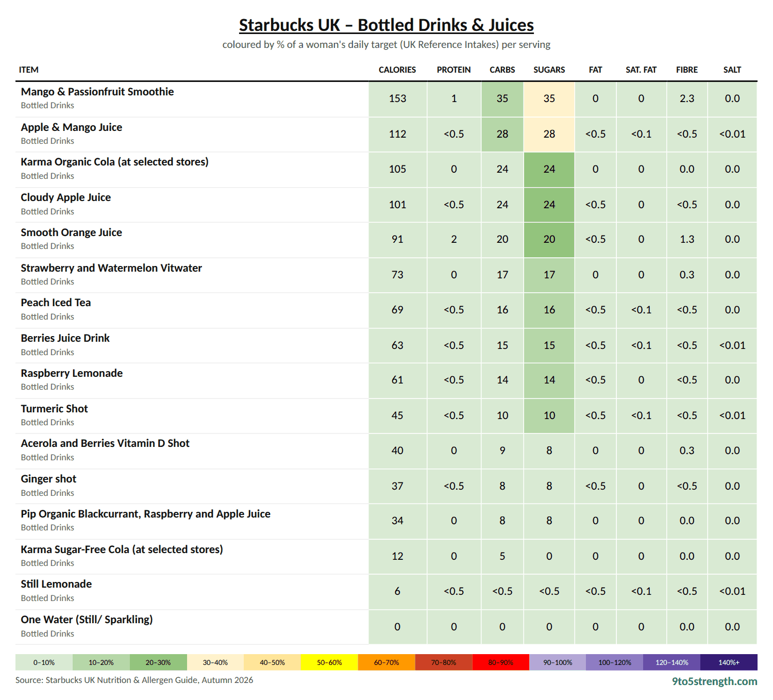Click the 105 calories cell for Karma Organic Cola
Screen dimensions: 773x700
[x=397, y=169]
